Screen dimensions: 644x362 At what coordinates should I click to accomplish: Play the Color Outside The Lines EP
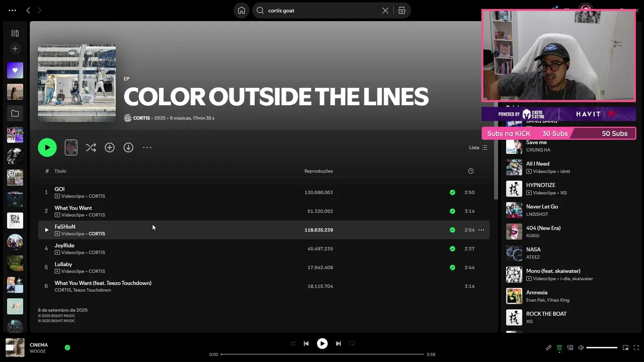47,147
